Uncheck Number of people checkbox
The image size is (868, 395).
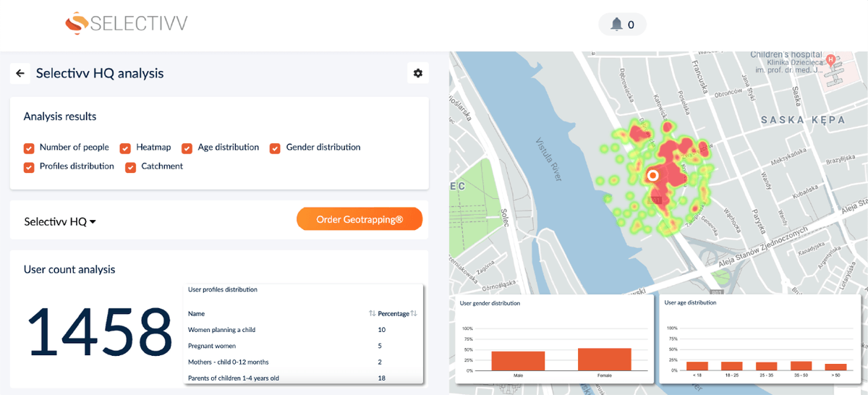point(29,148)
